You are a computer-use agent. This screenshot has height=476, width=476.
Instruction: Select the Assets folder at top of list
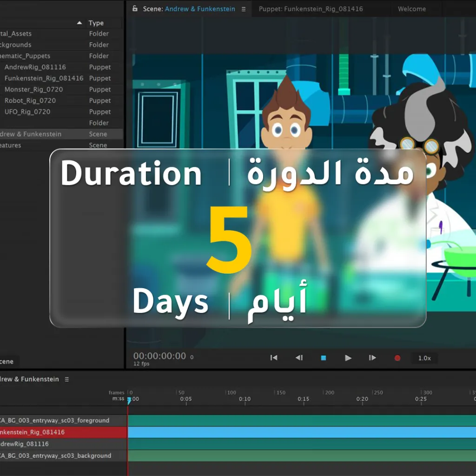pos(61,33)
